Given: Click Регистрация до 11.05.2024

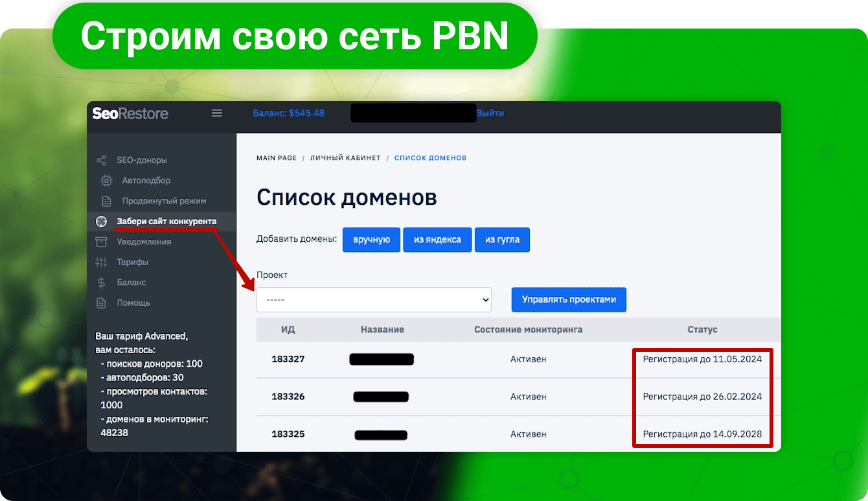Looking at the screenshot, I should click(x=702, y=358).
